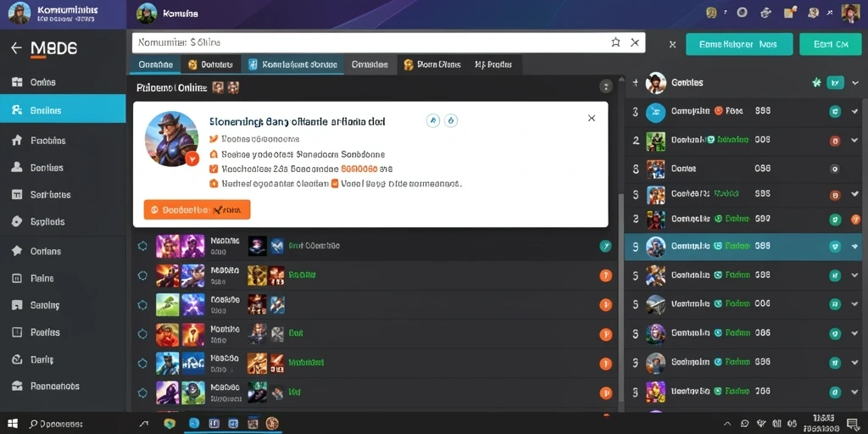This screenshot has height=434, width=868.
Task: Open the user avatar in the top-right corner
Action: [x=850, y=13]
